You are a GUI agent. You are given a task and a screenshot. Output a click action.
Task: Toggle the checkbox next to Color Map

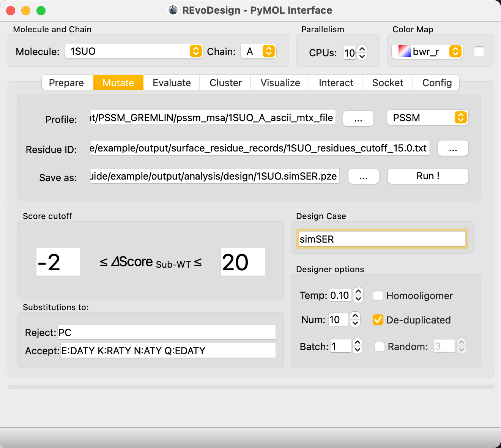click(x=479, y=52)
